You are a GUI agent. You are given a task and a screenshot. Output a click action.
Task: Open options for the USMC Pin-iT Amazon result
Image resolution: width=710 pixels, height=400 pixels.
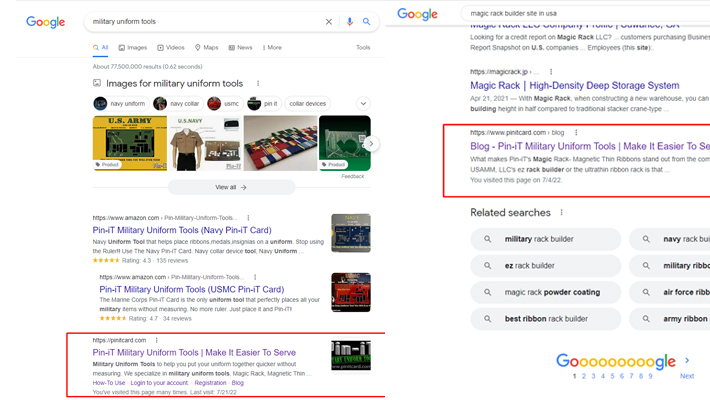point(255,277)
